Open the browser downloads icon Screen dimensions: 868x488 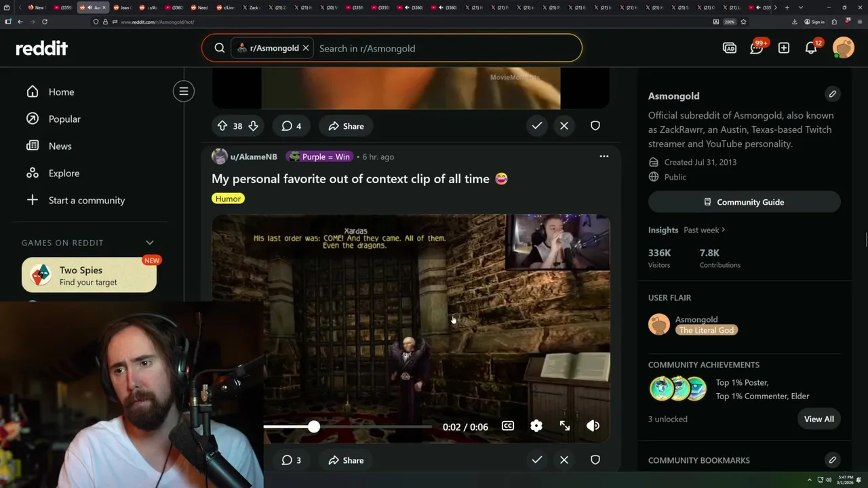point(794,22)
